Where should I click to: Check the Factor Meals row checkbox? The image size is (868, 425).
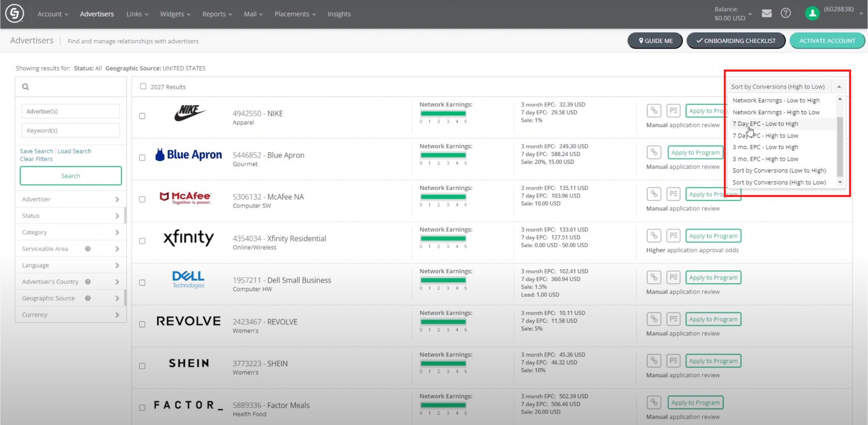pos(142,408)
